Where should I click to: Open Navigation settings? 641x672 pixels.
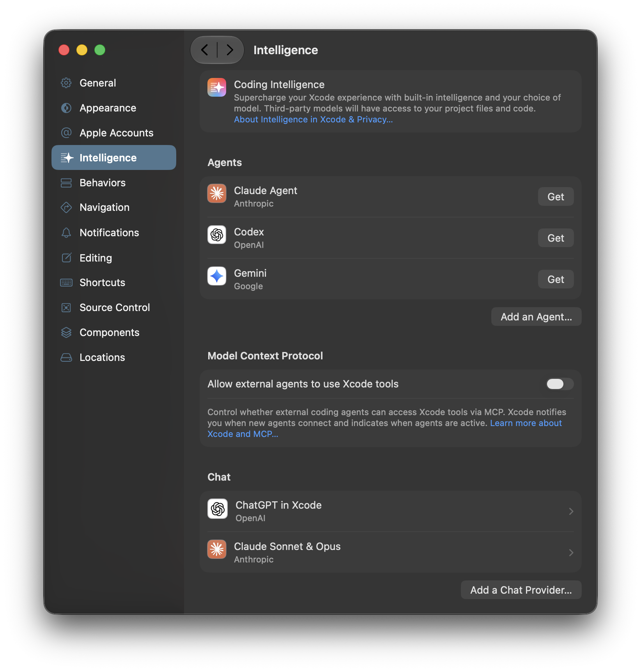pos(114,207)
